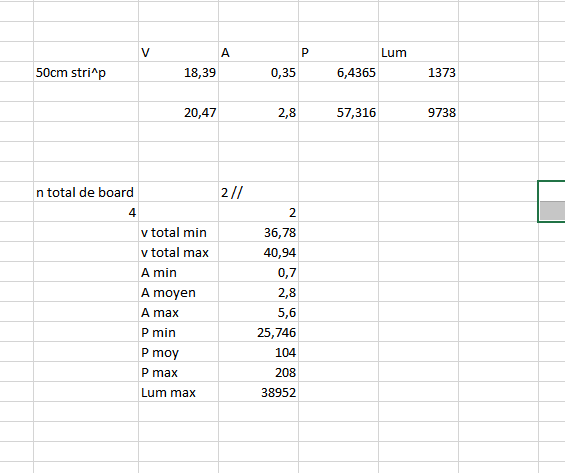Select the cell with value 40,94
Image resolution: width=565 pixels, height=473 pixels.
tap(258, 252)
